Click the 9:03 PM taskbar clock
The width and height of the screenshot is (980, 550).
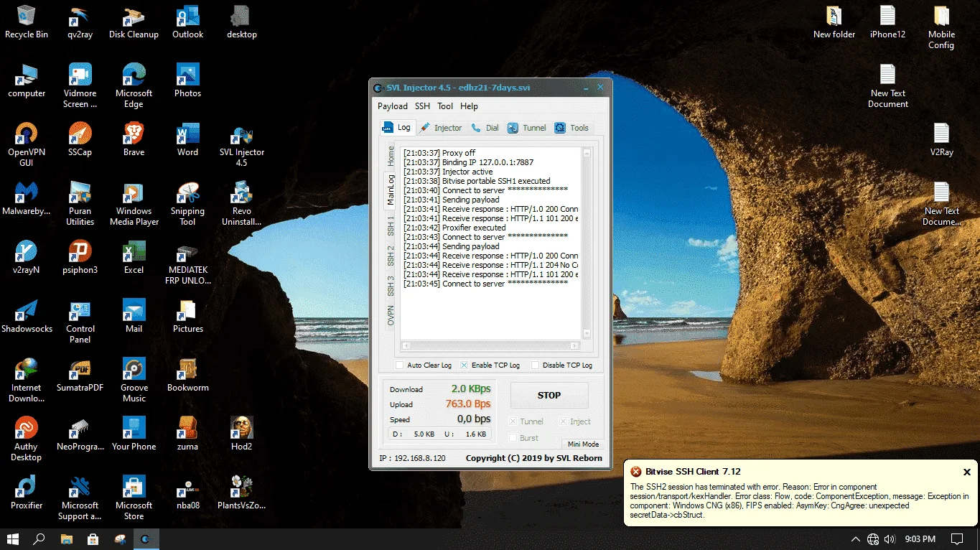click(920, 539)
